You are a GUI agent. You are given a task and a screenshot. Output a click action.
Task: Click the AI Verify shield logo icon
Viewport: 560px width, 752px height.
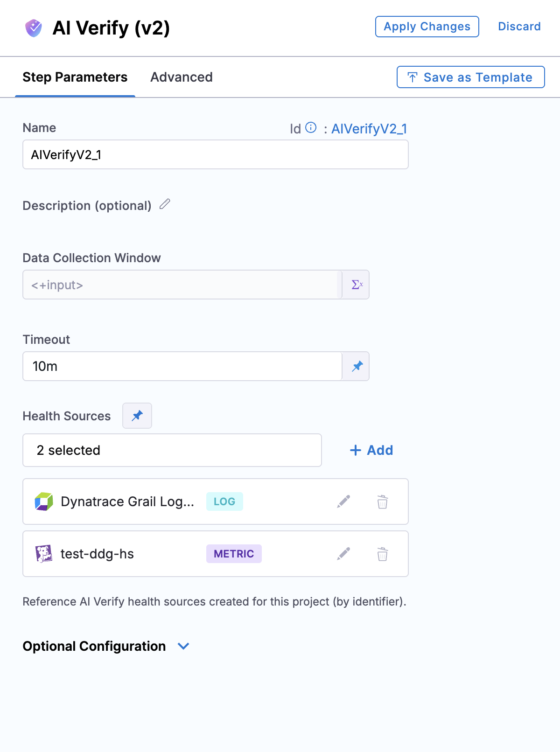pyautogui.click(x=34, y=28)
